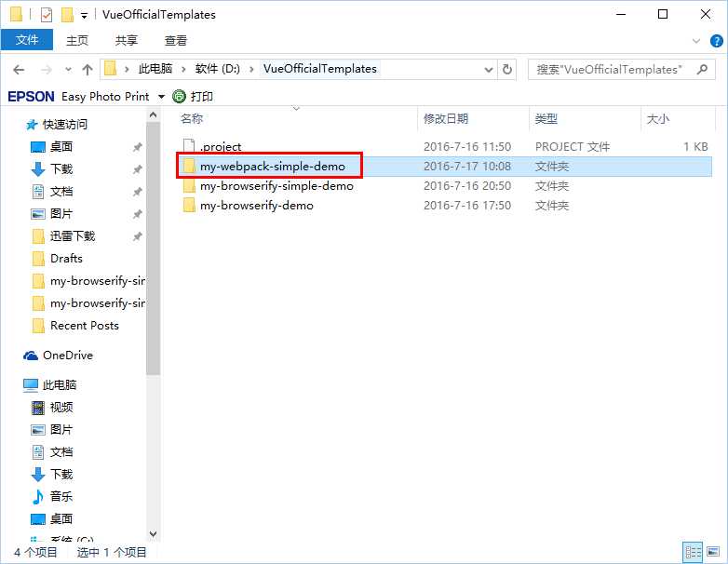Click the EPSON 打印 print button
The height and width of the screenshot is (564, 728).
(193, 96)
